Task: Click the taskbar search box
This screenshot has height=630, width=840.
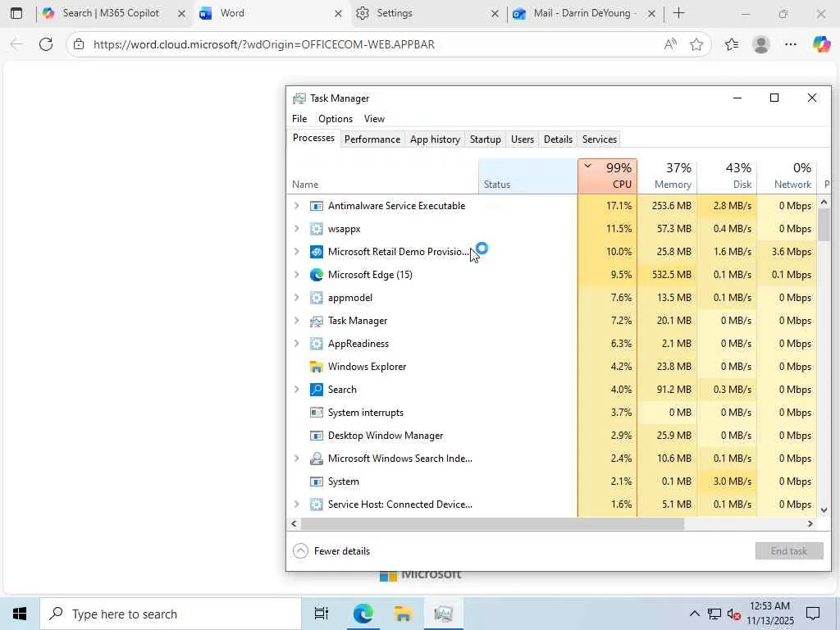Action: tap(171, 614)
